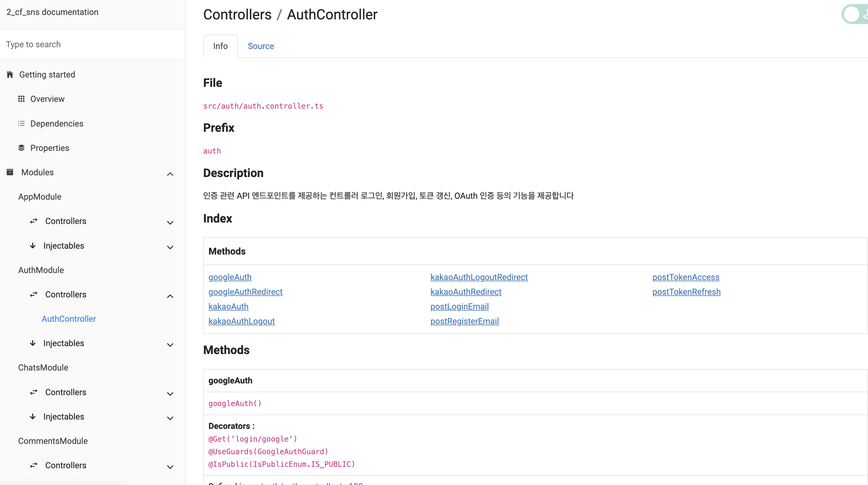Click the Dependencies list icon
Screen dimensions: 868x485
click(21, 124)
